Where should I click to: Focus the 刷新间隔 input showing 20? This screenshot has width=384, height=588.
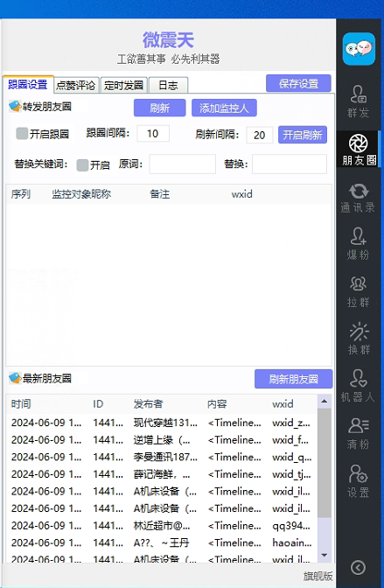tap(260, 135)
